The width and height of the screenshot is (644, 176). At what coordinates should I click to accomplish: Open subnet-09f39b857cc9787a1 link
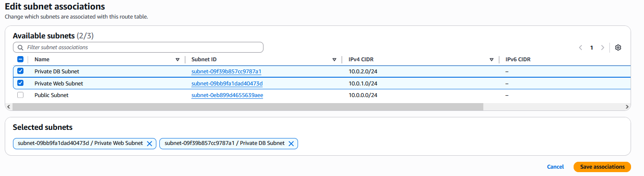[x=227, y=72]
